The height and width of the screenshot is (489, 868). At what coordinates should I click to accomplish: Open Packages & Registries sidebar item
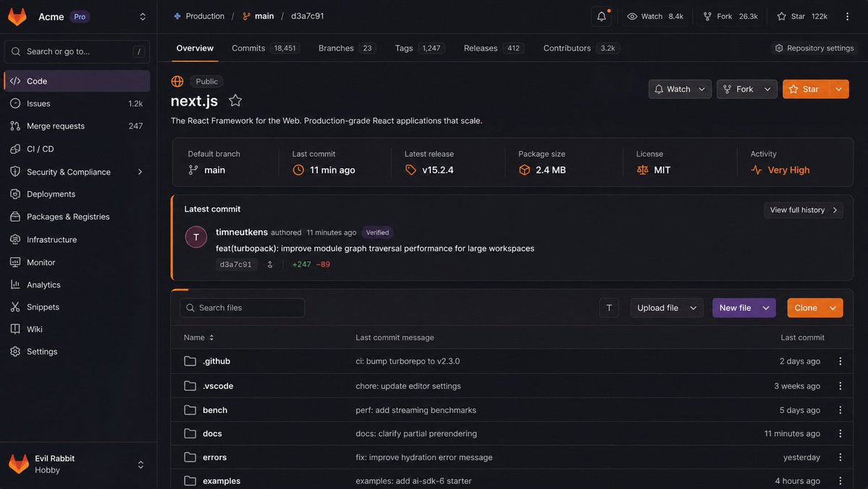(x=77, y=217)
